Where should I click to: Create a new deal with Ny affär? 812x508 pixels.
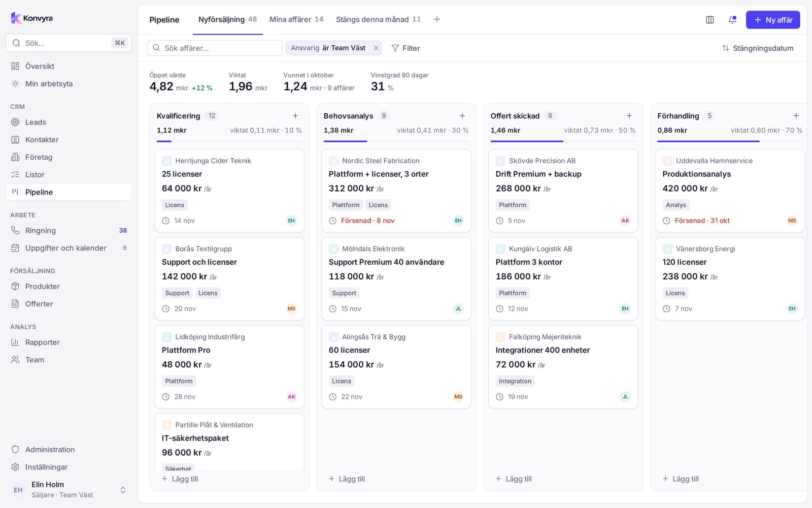click(x=772, y=20)
